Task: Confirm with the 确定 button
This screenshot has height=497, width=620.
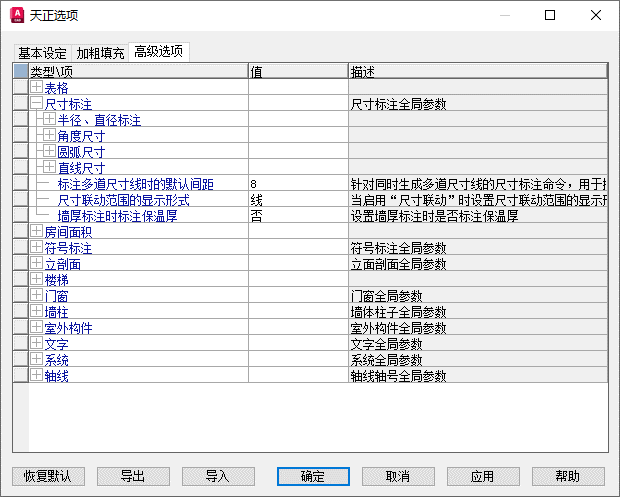Action: pyautogui.click(x=313, y=476)
